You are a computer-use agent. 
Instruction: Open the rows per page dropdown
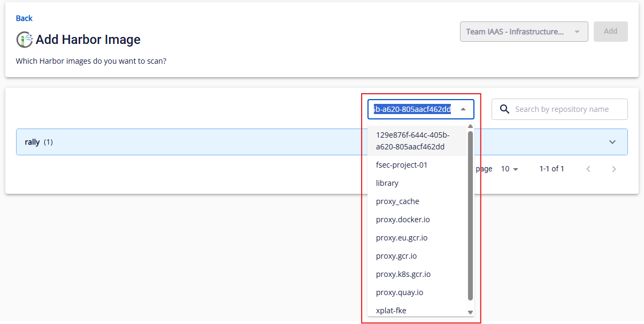510,169
